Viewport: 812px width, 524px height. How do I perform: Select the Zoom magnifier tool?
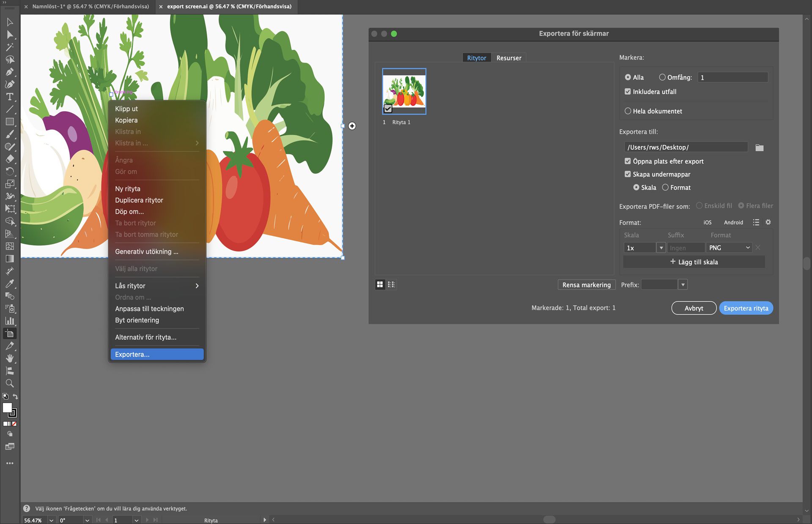pyautogui.click(x=10, y=383)
